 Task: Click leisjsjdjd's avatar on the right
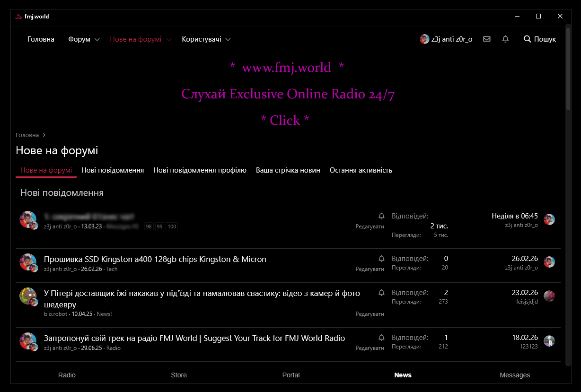[x=549, y=296]
